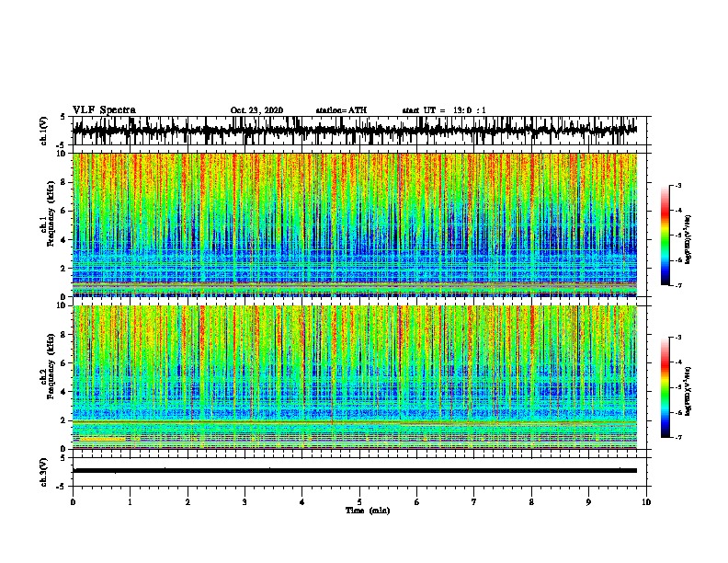Click the ch.1 spectrogram plot area
Viewport: 728px width, 563px height.
pos(355,224)
